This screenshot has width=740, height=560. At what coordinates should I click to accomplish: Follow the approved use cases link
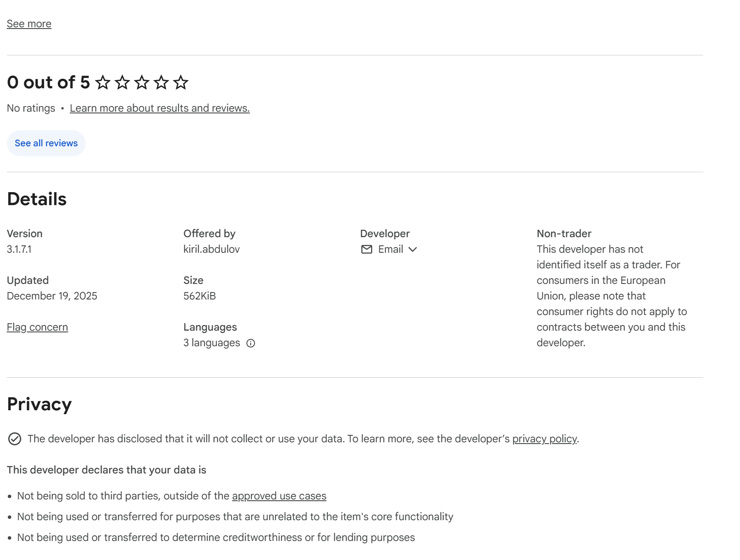279,496
